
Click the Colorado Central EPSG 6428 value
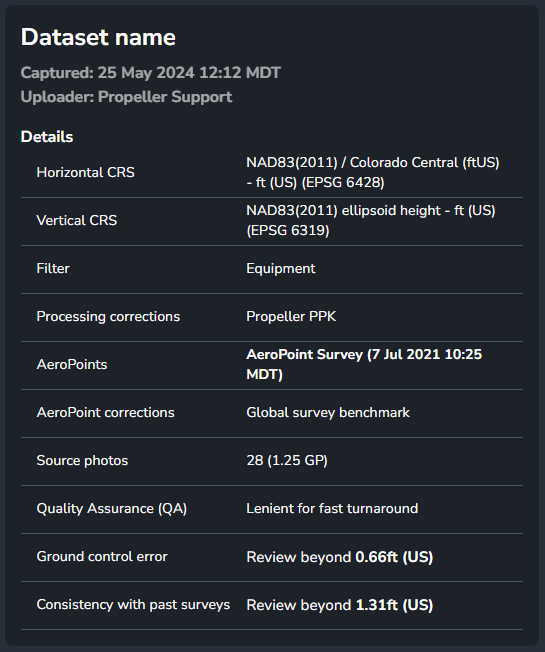tap(372, 172)
